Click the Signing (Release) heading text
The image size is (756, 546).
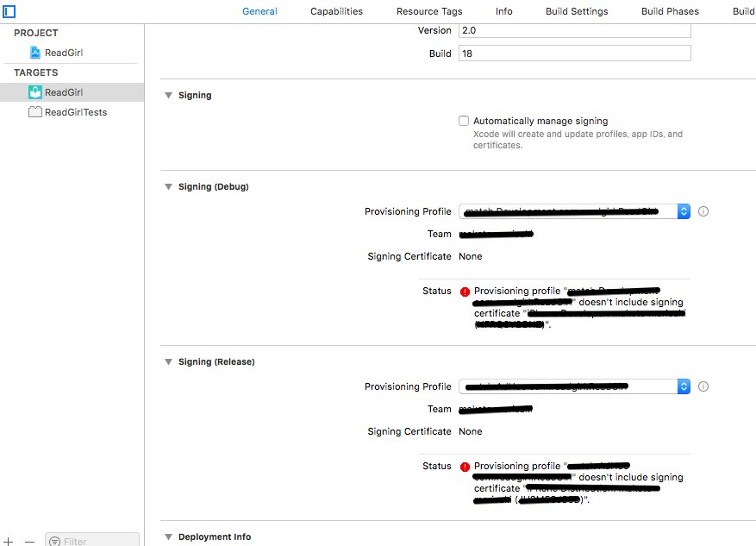(216, 361)
